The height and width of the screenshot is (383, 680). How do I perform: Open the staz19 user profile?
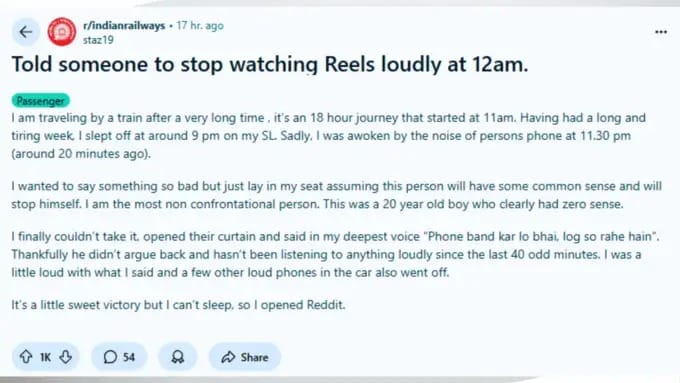98,40
